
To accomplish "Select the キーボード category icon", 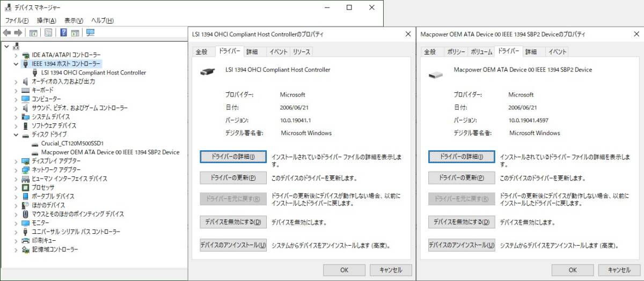I will [x=25, y=90].
